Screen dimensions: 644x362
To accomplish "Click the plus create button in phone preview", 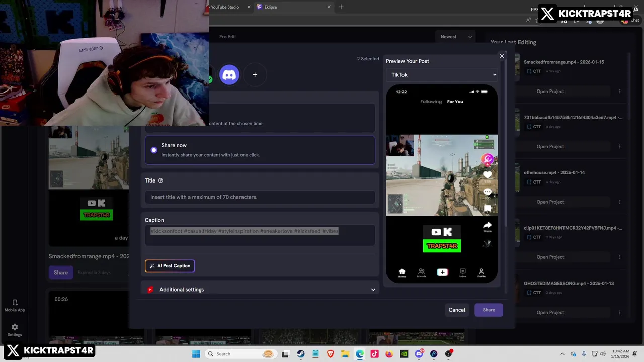I will (442, 272).
